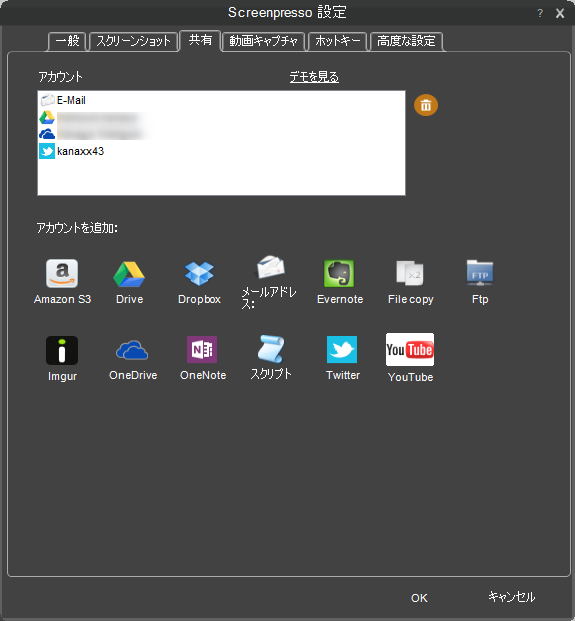Click the キャンセル button

511,597
